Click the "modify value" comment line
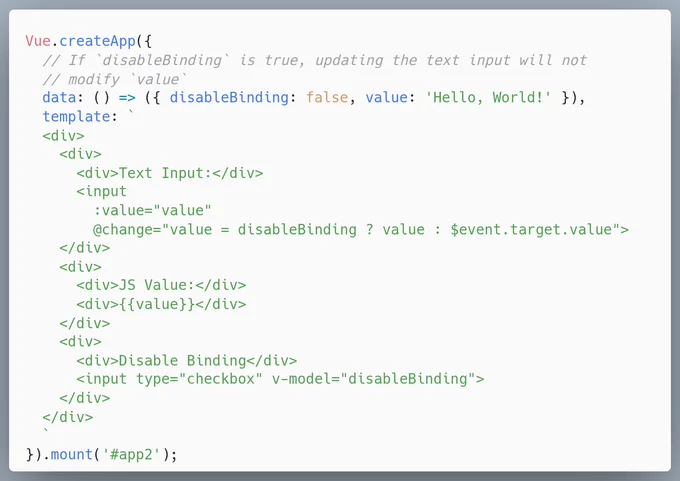 pos(114,79)
